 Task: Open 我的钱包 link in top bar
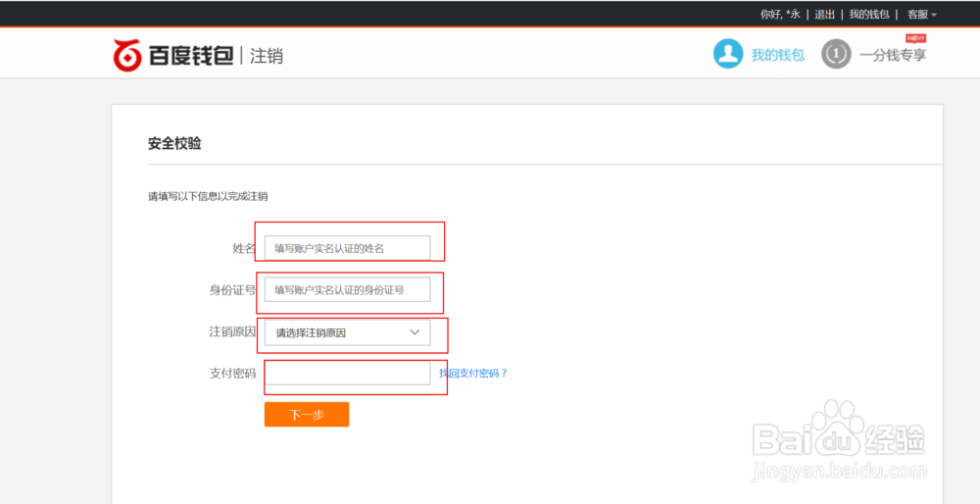click(x=868, y=14)
